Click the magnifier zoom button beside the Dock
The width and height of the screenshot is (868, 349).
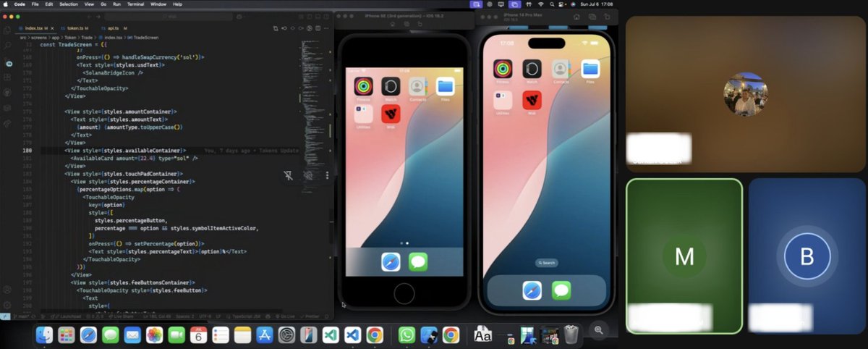pos(598,329)
